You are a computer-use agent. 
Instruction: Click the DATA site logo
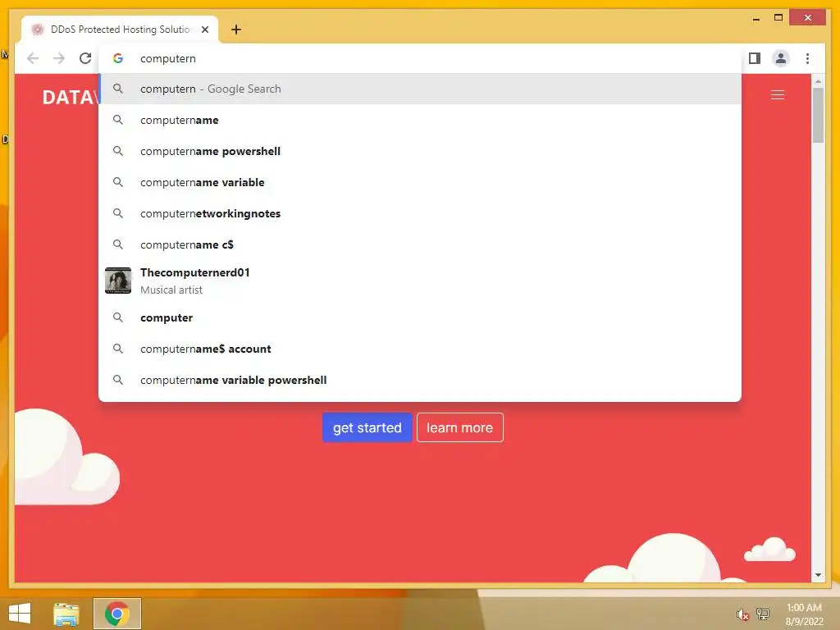(x=71, y=98)
